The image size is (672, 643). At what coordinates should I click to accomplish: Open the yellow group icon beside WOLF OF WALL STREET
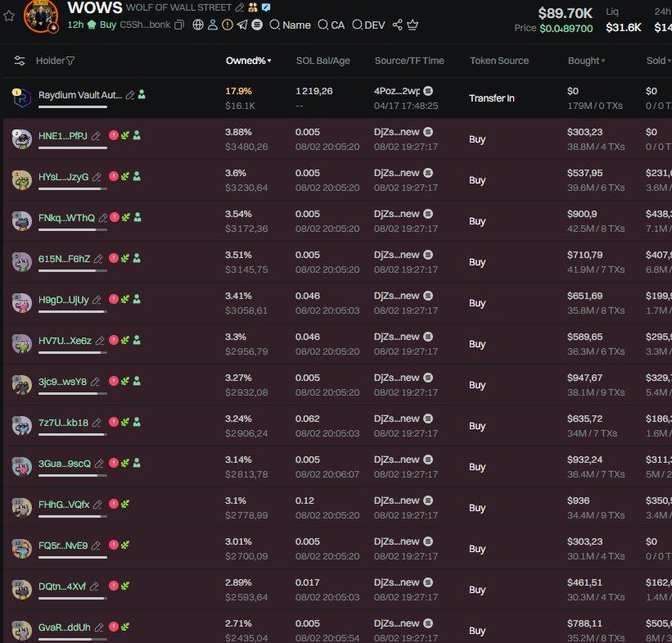pos(253,7)
